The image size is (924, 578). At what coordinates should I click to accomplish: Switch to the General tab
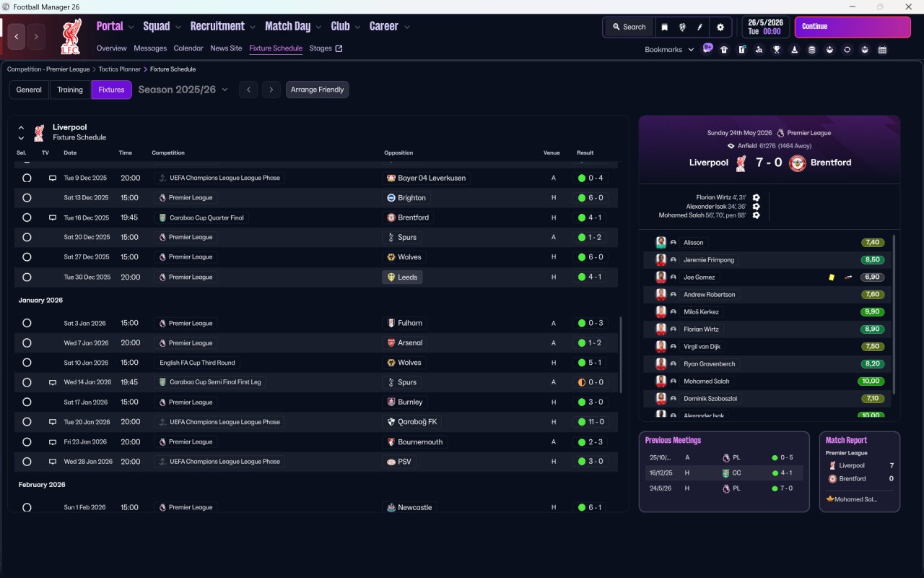[x=29, y=90]
